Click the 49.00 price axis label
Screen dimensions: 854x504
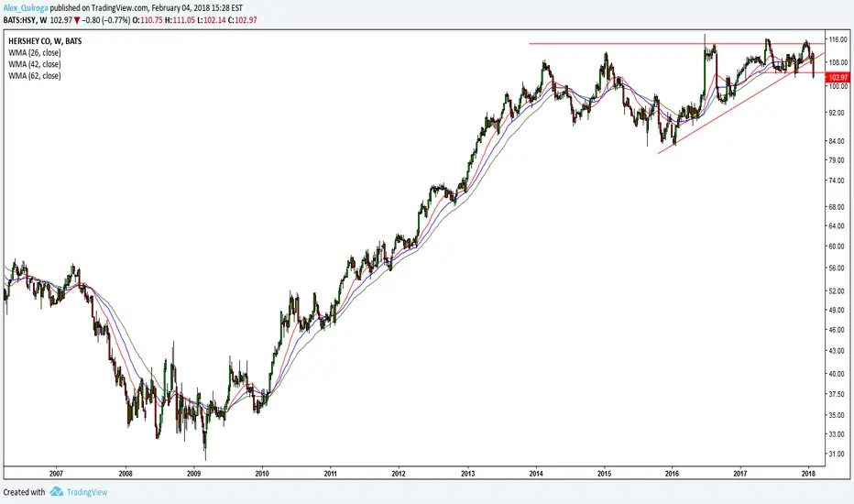click(838, 310)
